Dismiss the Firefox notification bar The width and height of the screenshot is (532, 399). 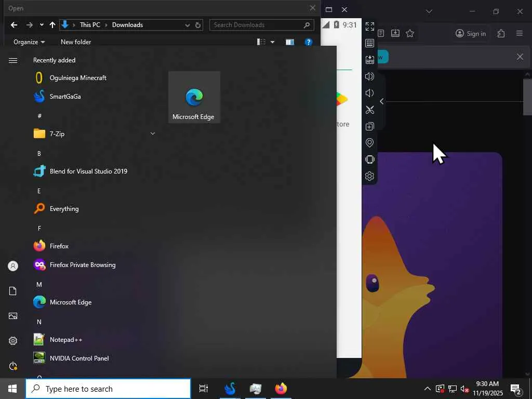(x=520, y=57)
